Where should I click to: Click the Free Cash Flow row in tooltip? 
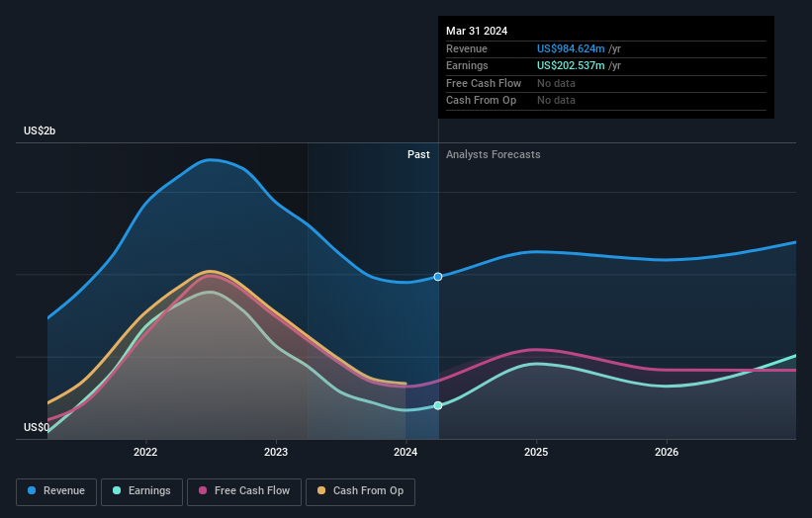tap(606, 83)
